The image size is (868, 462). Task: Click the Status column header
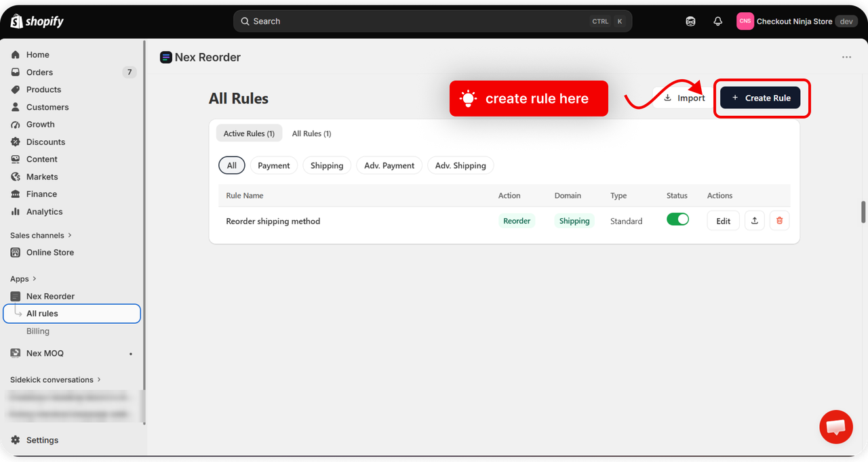[677, 196]
